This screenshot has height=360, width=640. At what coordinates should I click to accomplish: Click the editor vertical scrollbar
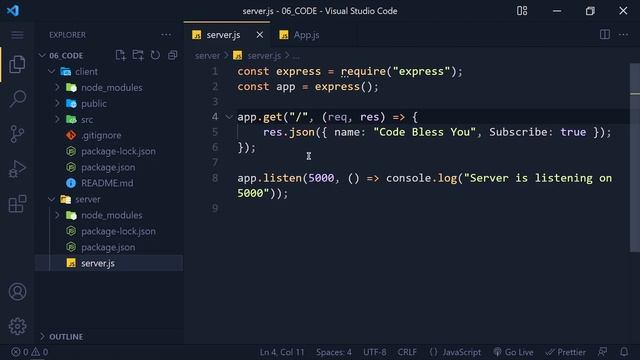pyautogui.click(x=635, y=157)
